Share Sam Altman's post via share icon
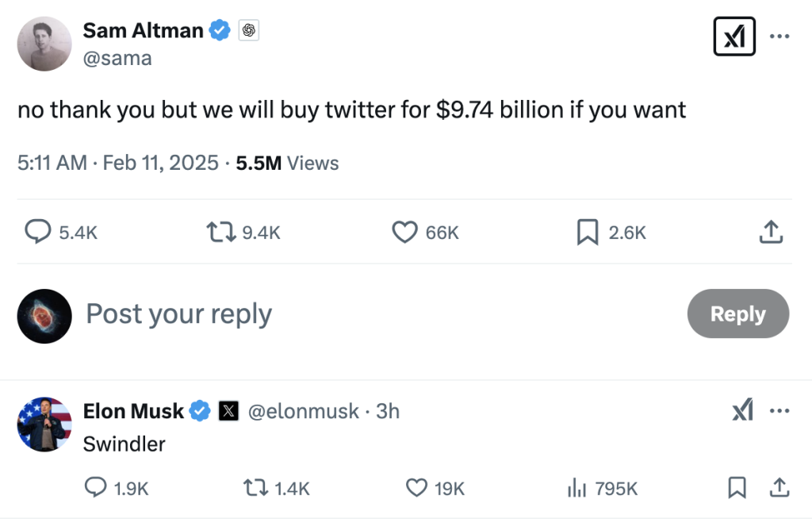The image size is (812, 519). (x=772, y=232)
